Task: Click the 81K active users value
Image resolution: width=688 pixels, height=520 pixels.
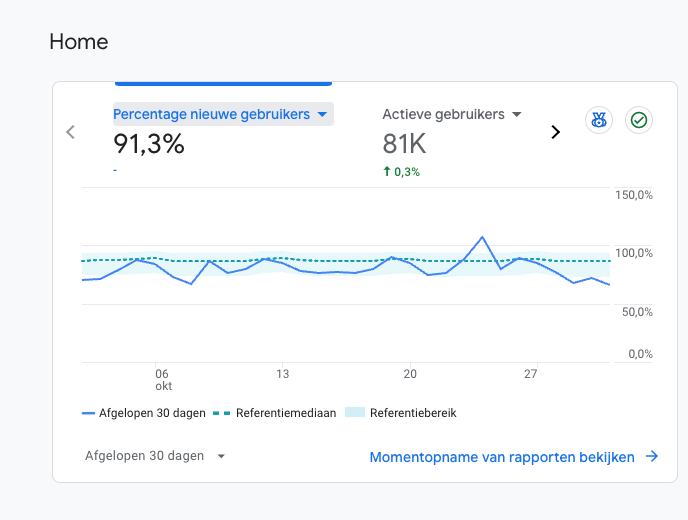Action: pyautogui.click(x=404, y=144)
